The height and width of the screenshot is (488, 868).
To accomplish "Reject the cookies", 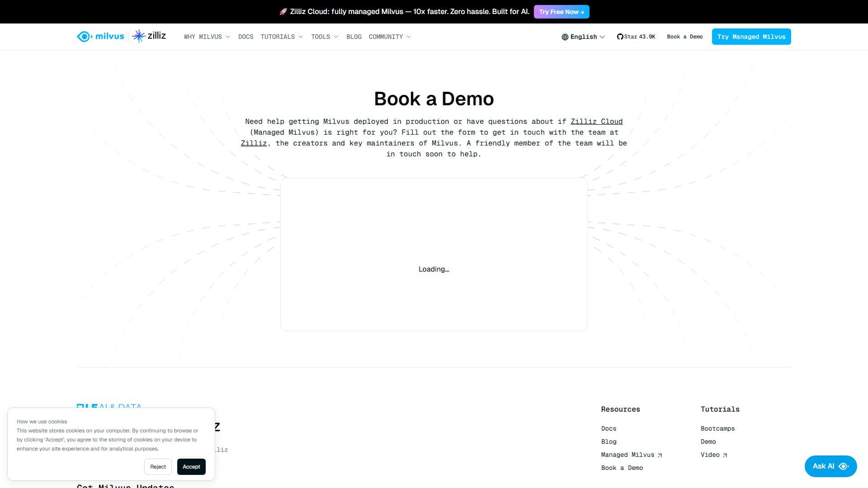I will pos(158,467).
